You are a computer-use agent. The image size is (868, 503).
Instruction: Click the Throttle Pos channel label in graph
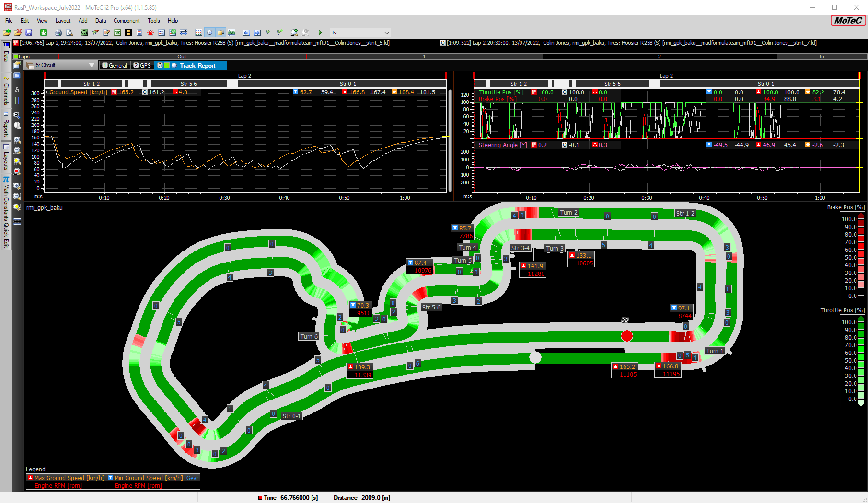pyautogui.click(x=501, y=92)
